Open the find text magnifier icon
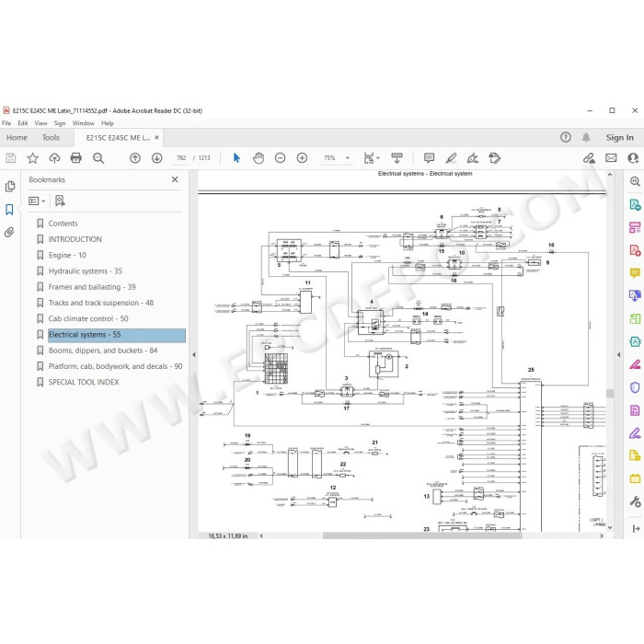This screenshot has width=644, height=644. [98, 158]
